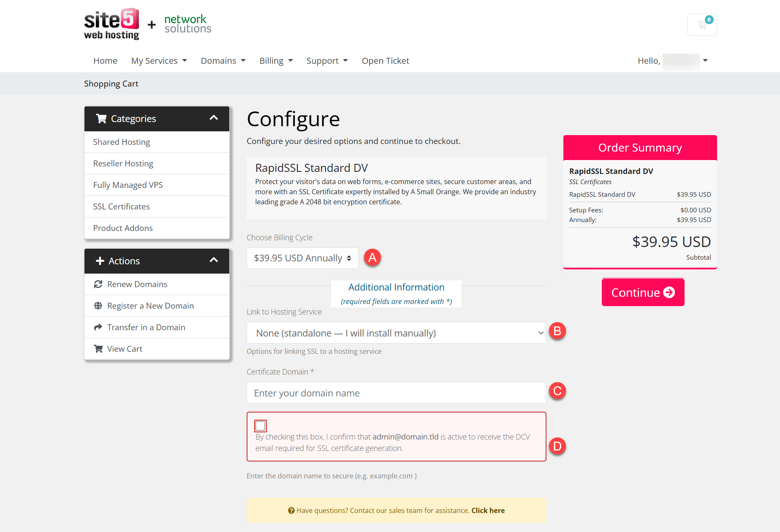Click the Categories cart icon
780x532 pixels.
point(101,119)
